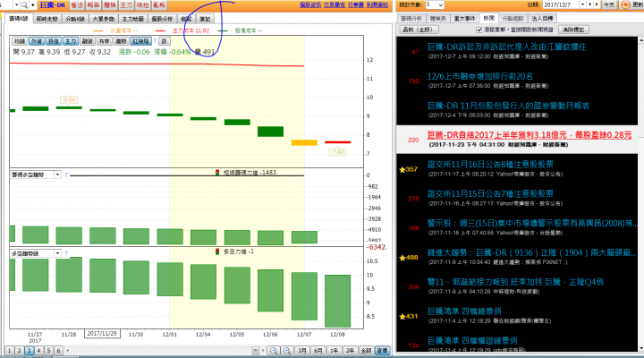The height and width of the screenshot is (358, 644).
Task: Open 體檢表 tab in right panel
Action: click(438, 19)
